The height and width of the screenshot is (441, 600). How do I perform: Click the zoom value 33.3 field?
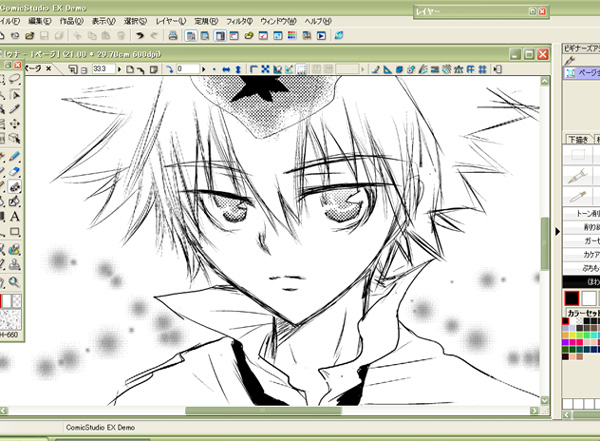103,69
